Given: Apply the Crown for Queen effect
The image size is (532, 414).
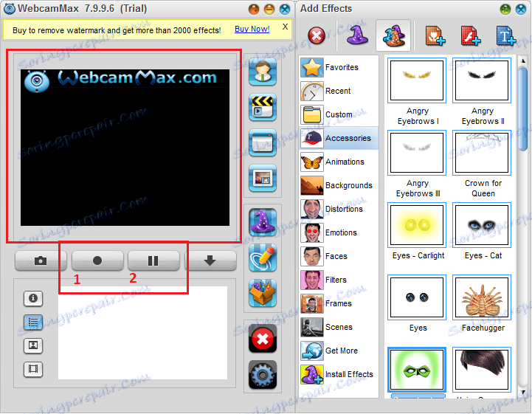Looking at the screenshot, I should [482, 153].
